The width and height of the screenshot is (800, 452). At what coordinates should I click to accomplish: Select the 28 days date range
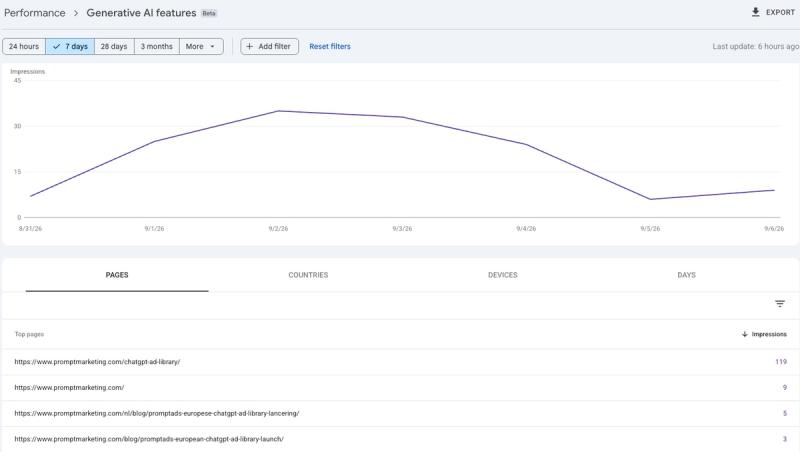point(114,46)
